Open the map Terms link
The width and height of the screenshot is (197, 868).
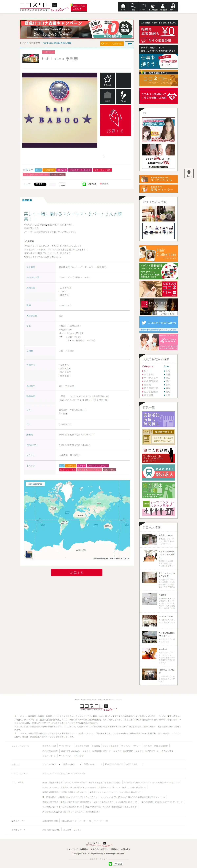126,558
